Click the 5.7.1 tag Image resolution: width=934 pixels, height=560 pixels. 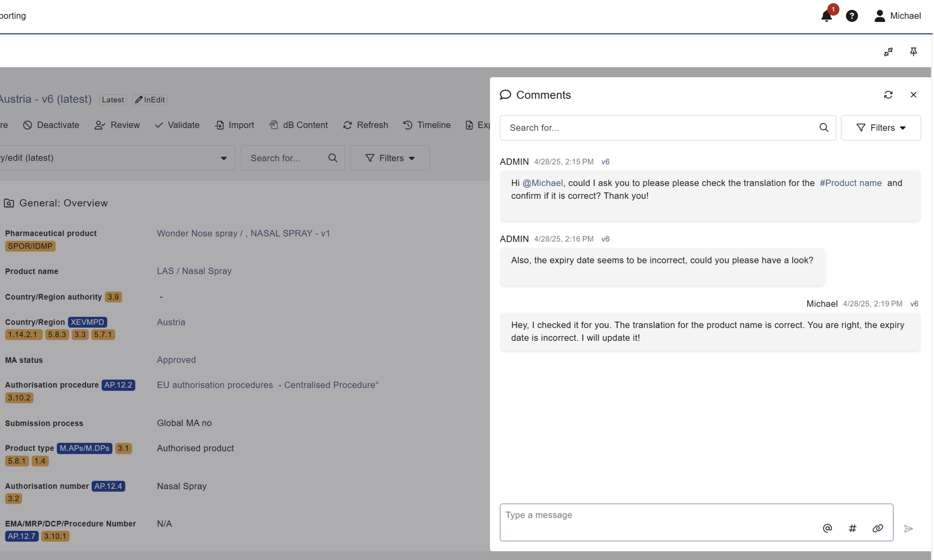pos(103,335)
